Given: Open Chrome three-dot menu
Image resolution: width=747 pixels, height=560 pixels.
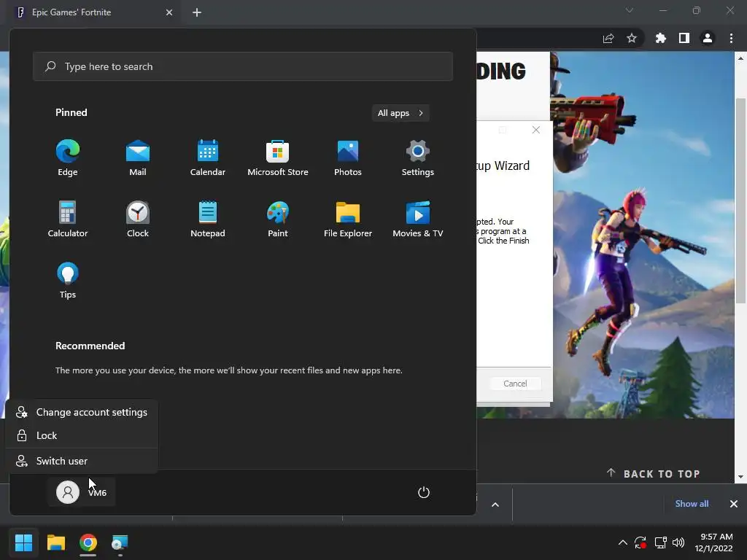Looking at the screenshot, I should (x=731, y=38).
